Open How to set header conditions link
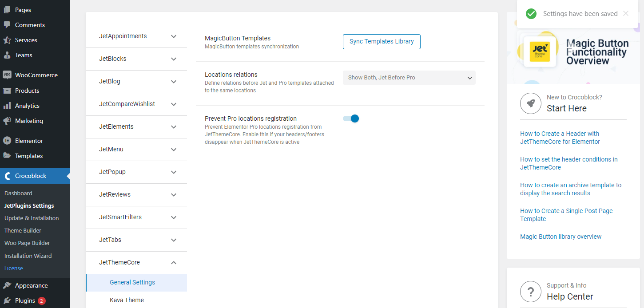The image size is (644, 308). point(569,163)
